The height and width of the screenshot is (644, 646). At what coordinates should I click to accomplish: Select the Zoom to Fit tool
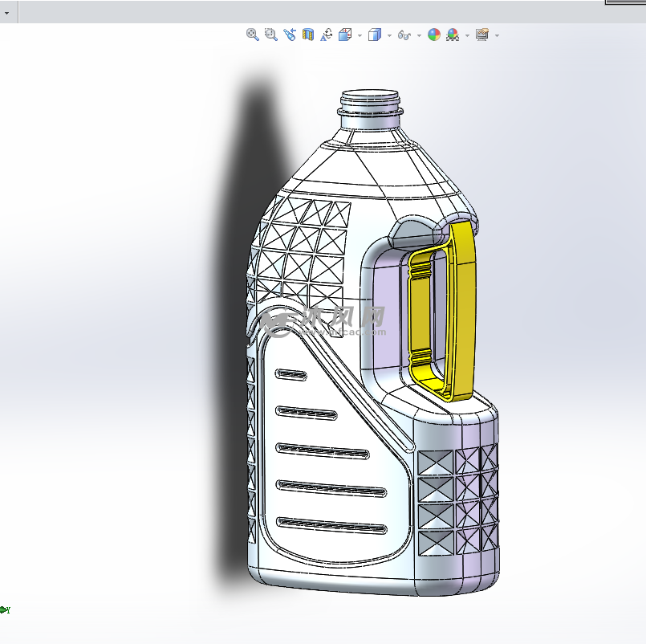click(x=254, y=35)
